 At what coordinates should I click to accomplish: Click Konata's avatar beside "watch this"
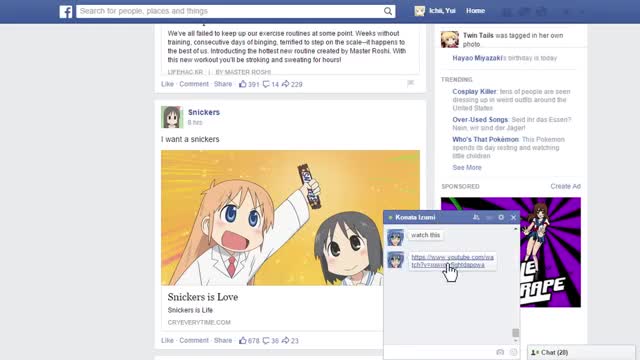coord(396,238)
